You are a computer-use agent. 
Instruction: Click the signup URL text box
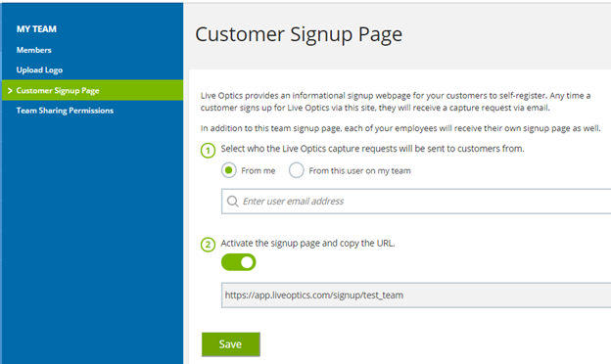pyautogui.click(x=416, y=296)
